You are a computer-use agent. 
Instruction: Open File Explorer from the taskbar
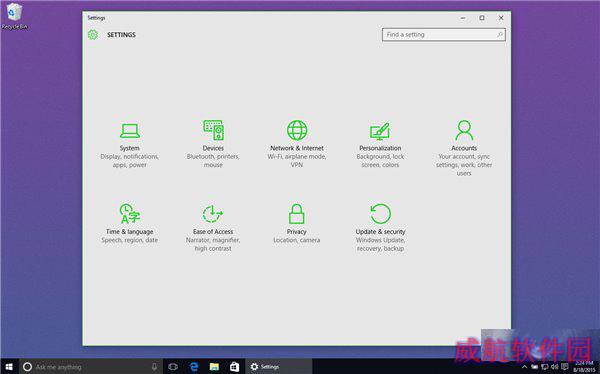point(214,367)
